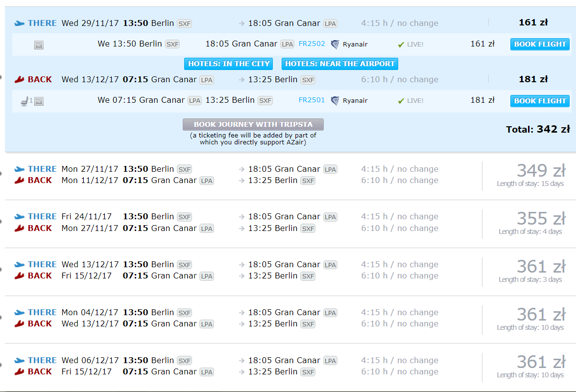Click the "Fri 24/11/17" departure date
This screenshot has height=392, width=576.
[87, 216]
